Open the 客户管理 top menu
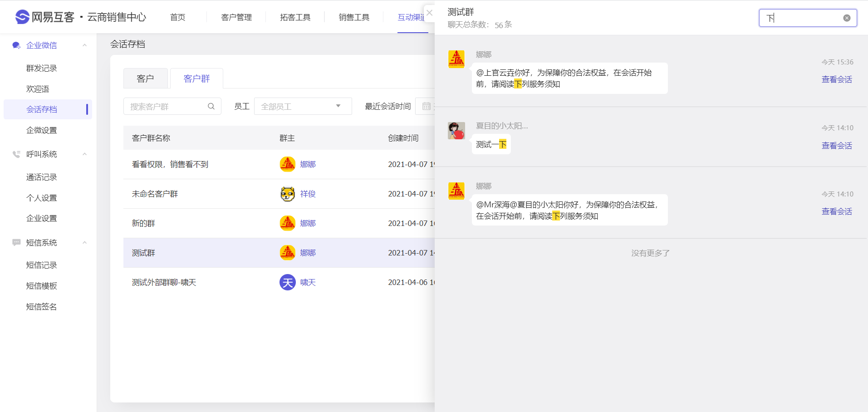Image resolution: width=868 pixels, height=412 pixels. pyautogui.click(x=236, y=17)
